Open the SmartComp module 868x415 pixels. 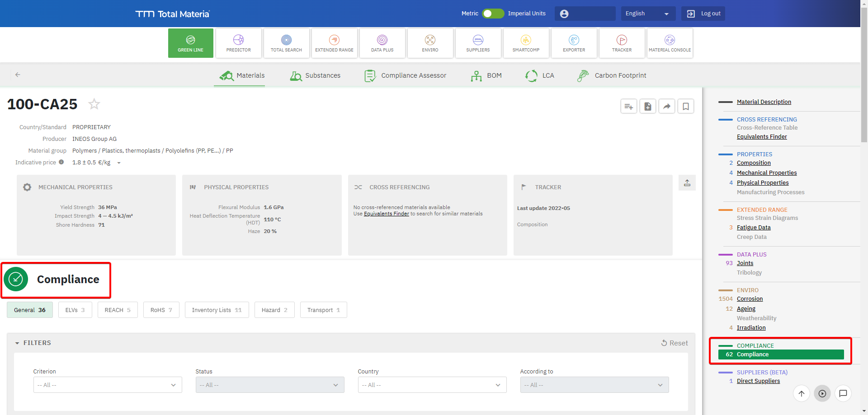pos(526,43)
